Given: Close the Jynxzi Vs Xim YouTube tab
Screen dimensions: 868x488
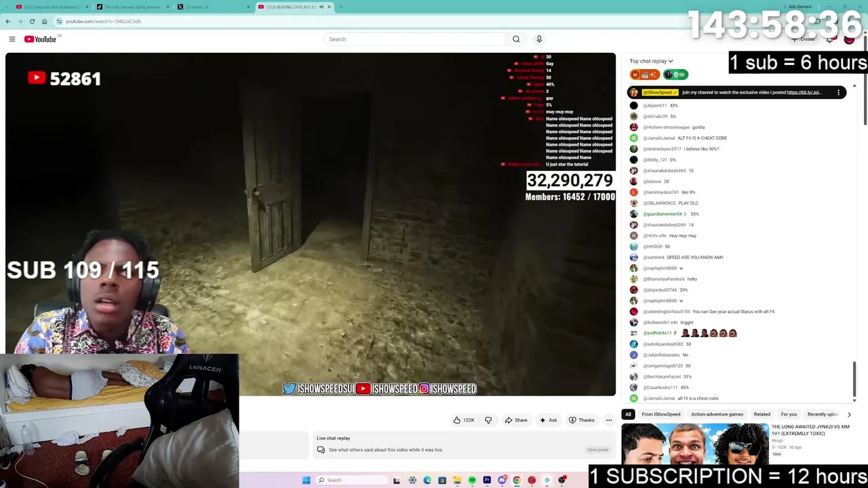Looking at the screenshot, I should pyautogui.click(x=87, y=7).
